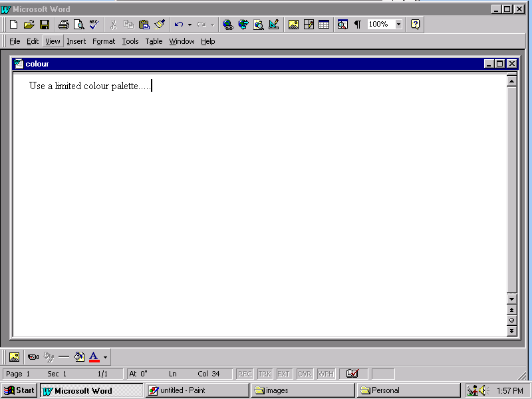Viewport: 532px width, 399px height.
Task: Open the Tools menu
Action: pyautogui.click(x=130, y=41)
